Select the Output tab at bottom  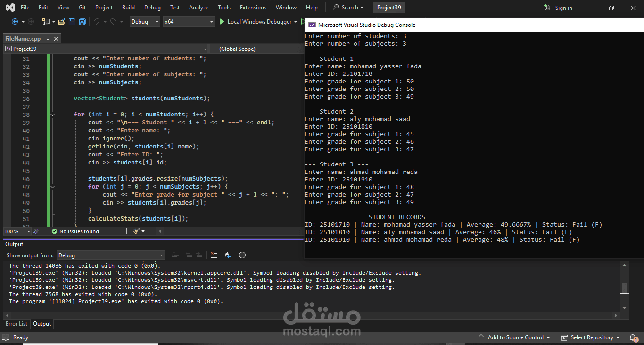tap(42, 324)
